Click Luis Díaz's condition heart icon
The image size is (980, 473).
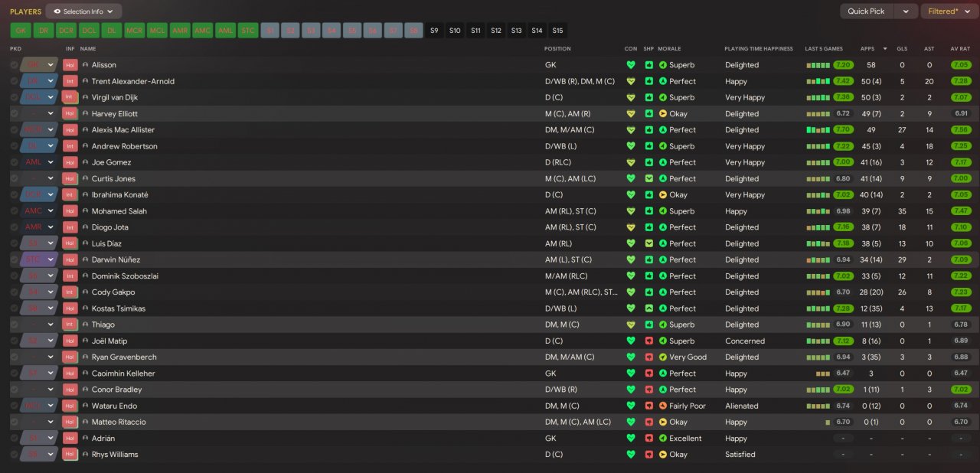tap(631, 243)
